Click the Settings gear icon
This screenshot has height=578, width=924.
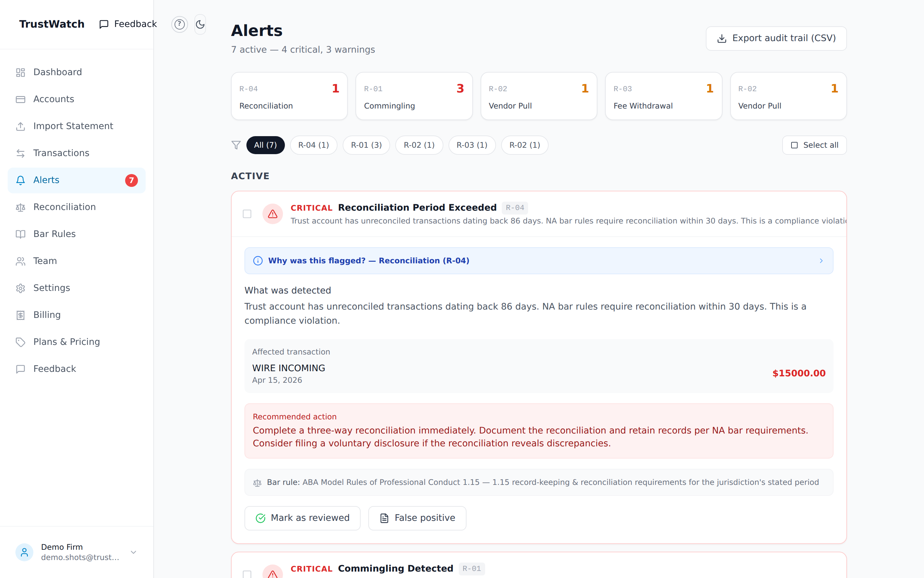[21, 288]
